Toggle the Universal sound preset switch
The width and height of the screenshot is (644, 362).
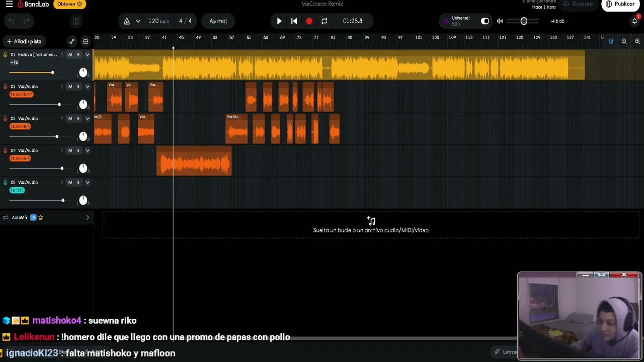(x=485, y=21)
